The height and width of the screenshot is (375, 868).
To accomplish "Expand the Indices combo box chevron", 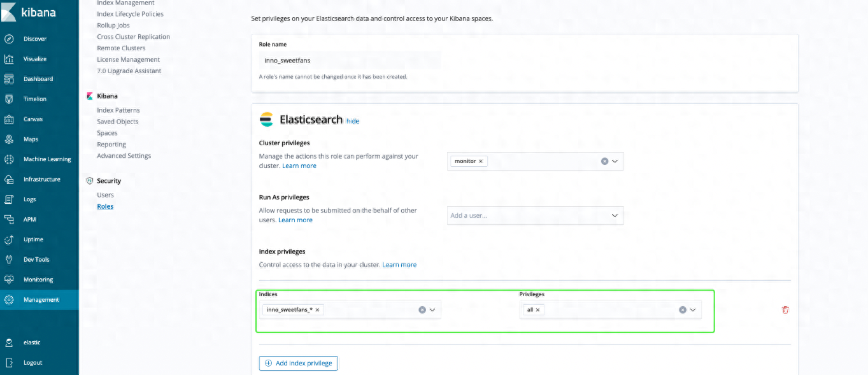I will tap(432, 310).
